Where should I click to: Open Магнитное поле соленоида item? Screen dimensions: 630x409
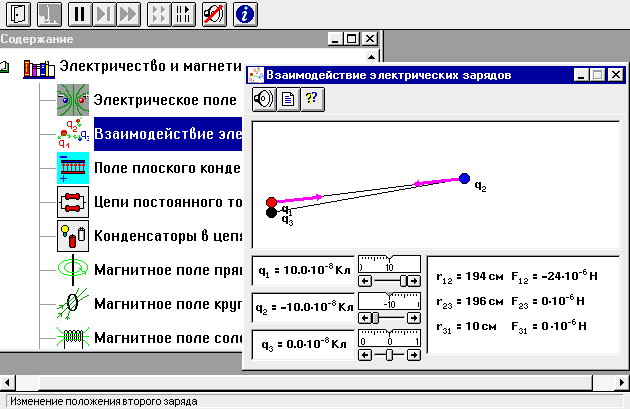(168, 337)
